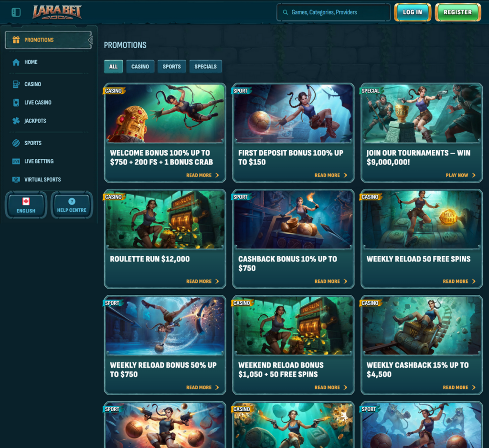The image size is (489, 448).
Task: Open the First Deposit Bonus promotion image
Action: 293,114
